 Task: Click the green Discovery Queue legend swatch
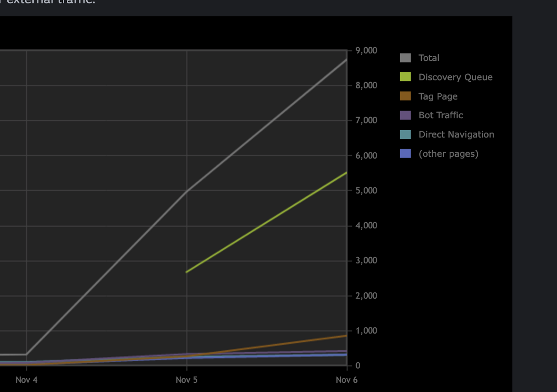(x=405, y=77)
